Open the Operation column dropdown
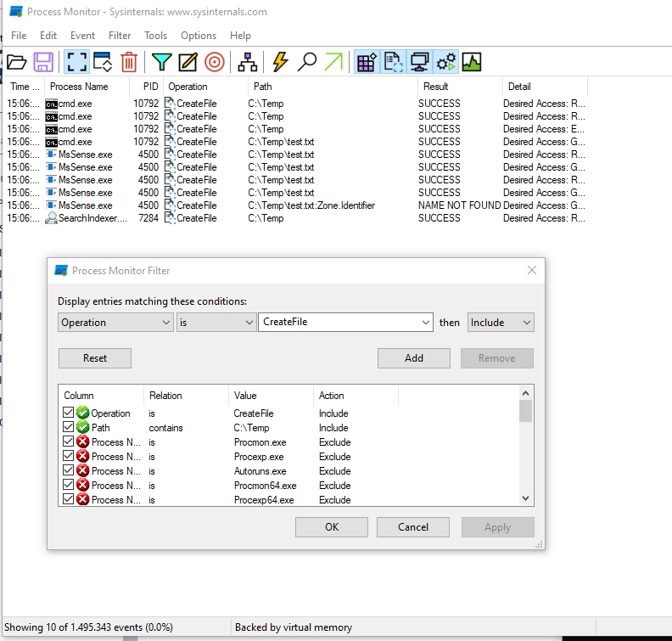672x641 pixels. 115,323
